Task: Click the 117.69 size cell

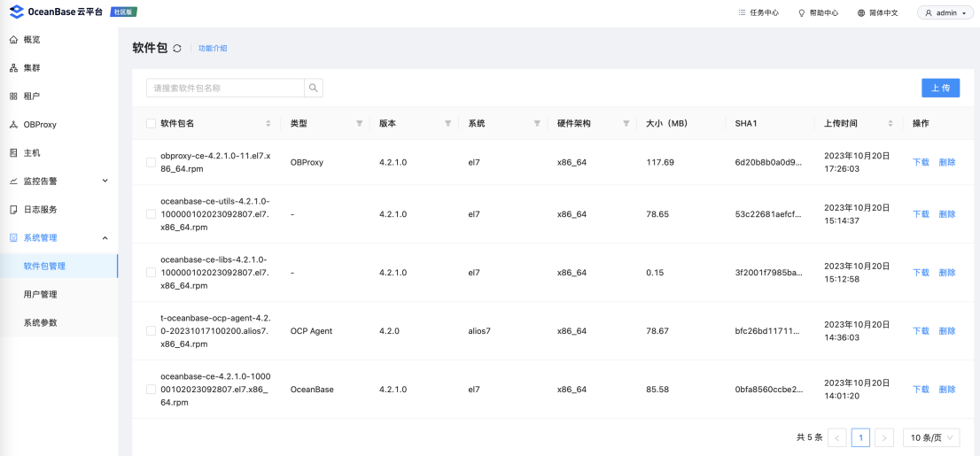Action: [x=660, y=162]
